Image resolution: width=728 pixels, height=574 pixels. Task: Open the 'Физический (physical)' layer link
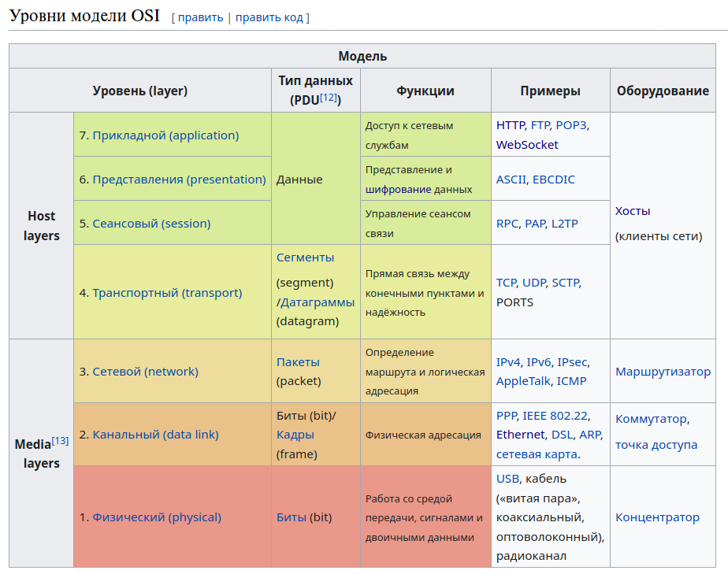157,517
